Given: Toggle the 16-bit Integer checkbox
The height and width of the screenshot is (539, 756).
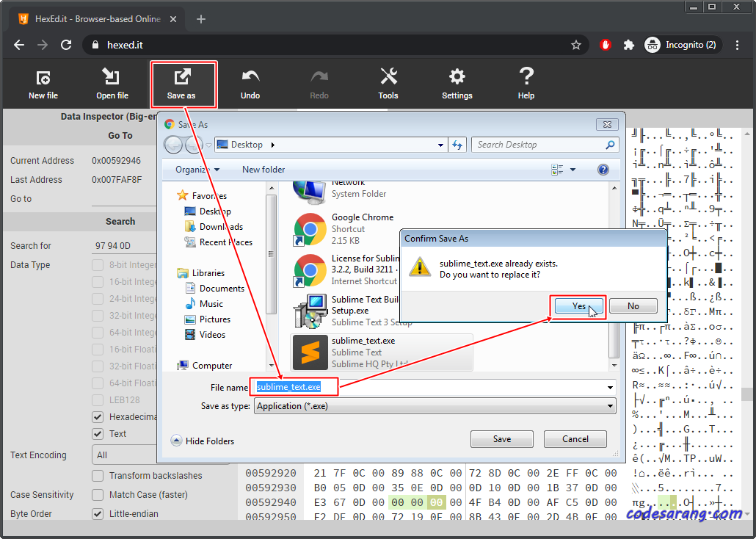Looking at the screenshot, I should pos(98,282).
